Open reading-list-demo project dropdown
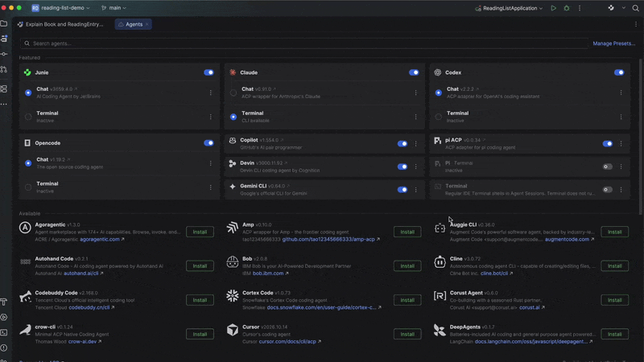Image resolution: width=644 pixels, height=362 pixels. coord(61,8)
